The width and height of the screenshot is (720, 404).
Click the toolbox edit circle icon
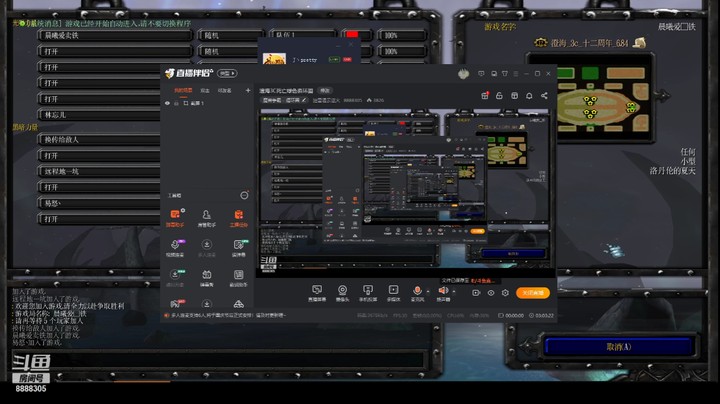(x=244, y=195)
